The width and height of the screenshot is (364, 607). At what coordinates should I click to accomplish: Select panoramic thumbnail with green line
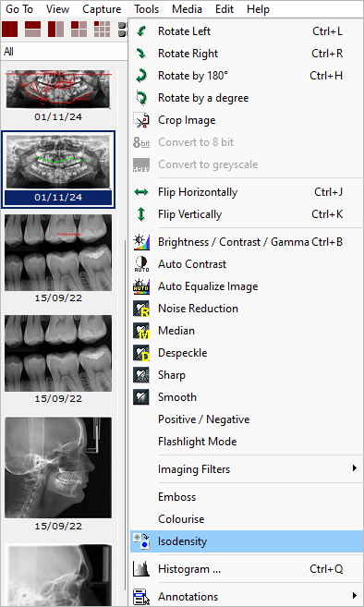(58, 162)
